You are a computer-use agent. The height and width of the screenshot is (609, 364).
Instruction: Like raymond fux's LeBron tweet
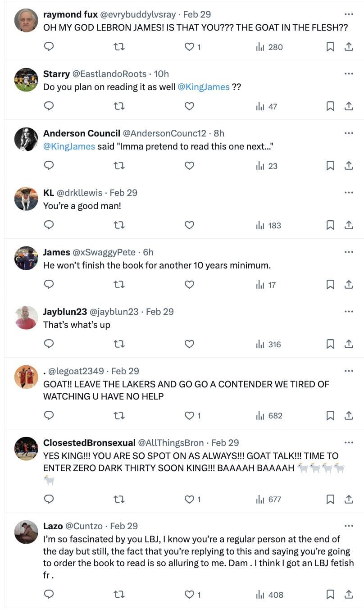point(190,47)
